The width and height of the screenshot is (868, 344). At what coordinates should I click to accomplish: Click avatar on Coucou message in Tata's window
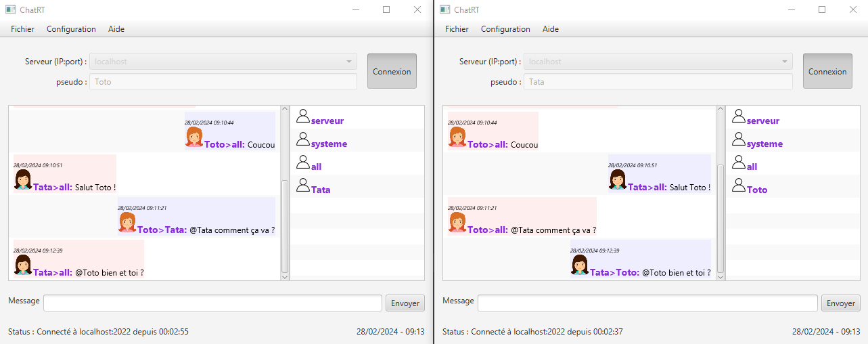pyautogui.click(x=457, y=137)
